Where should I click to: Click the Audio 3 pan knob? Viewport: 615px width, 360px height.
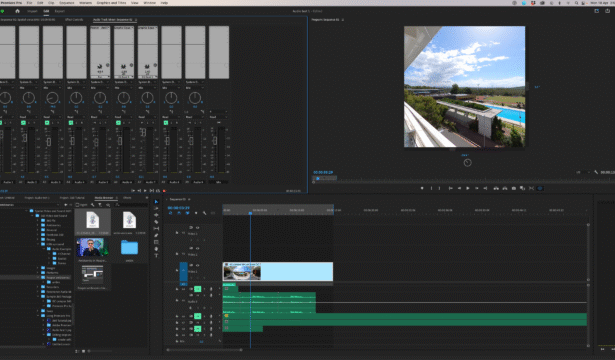tap(52, 98)
